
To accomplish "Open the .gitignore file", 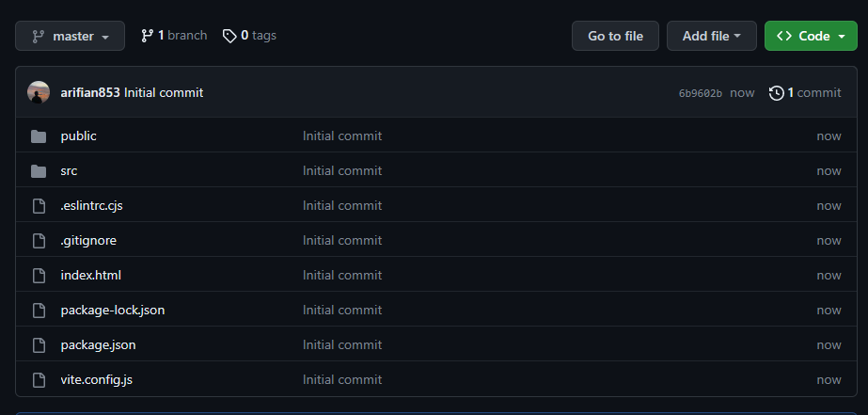I will [x=88, y=241].
